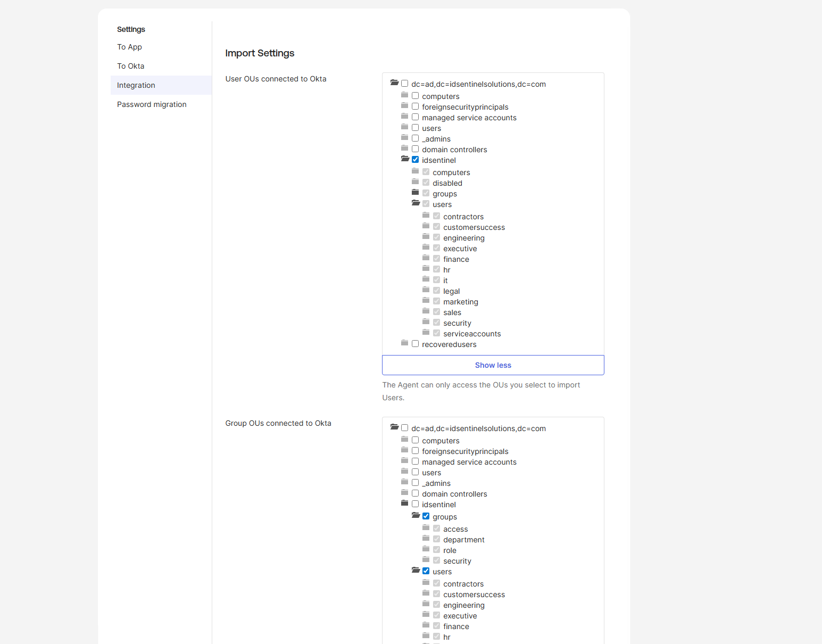Click folder icon beside department in Group OUs
The height and width of the screenshot is (644, 822).
point(426,539)
